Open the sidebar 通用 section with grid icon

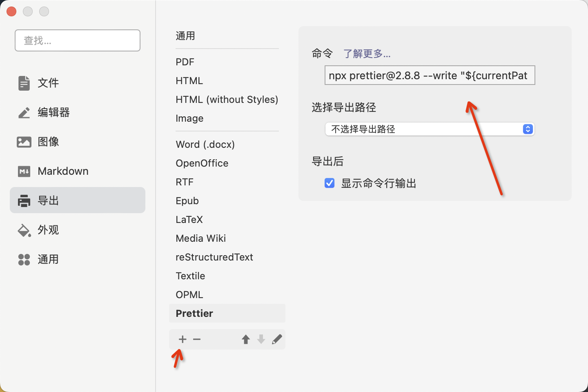tap(48, 259)
